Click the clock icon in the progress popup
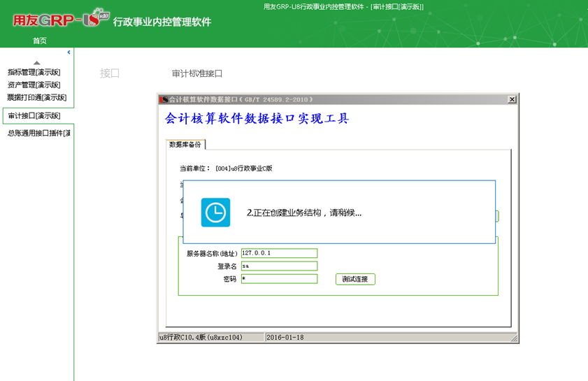This screenshot has height=381, width=588. [215, 213]
